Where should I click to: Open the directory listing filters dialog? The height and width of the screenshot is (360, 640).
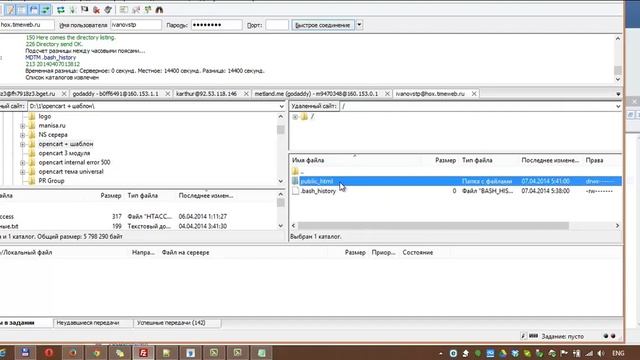(x=123, y=9)
